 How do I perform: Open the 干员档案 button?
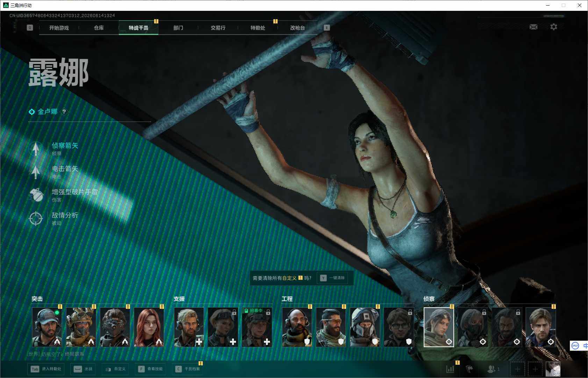188,369
